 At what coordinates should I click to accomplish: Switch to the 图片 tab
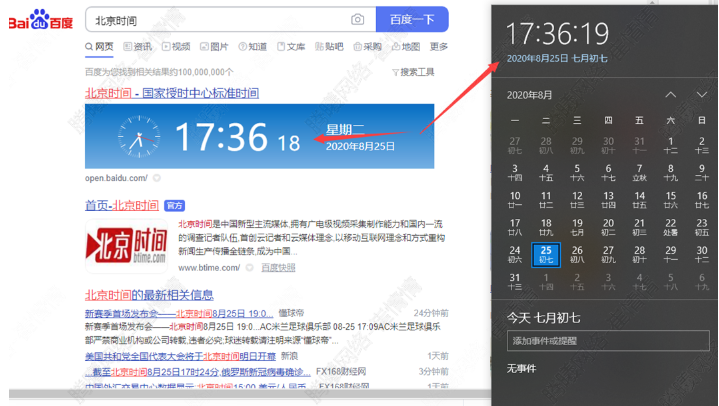point(213,46)
